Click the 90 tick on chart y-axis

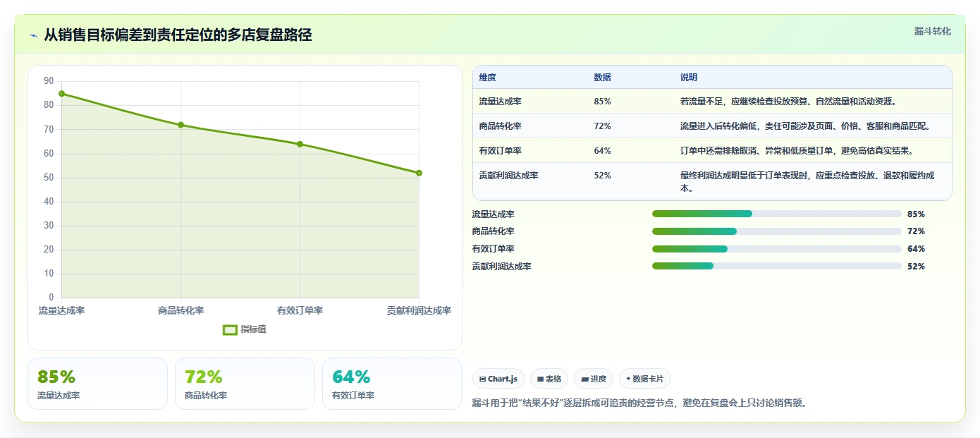pos(49,81)
